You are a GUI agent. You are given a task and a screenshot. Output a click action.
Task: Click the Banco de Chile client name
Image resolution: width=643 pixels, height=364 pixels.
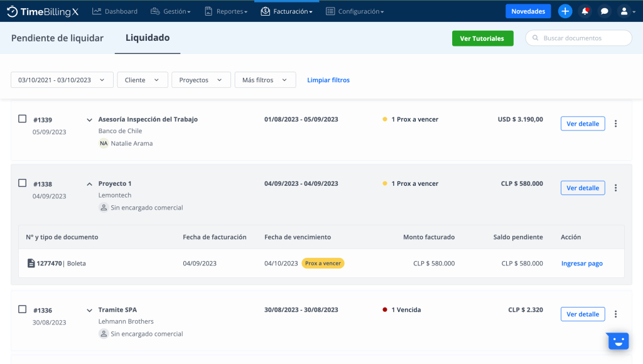coord(120,131)
